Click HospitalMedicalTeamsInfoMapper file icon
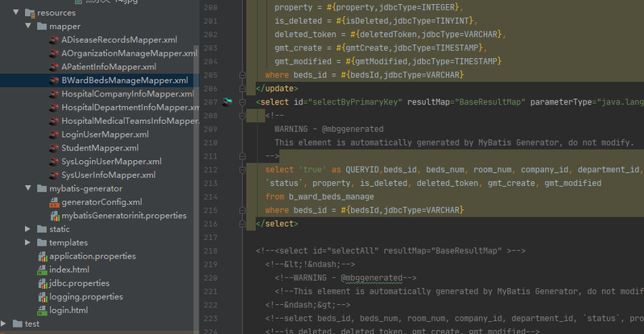This screenshot has height=334, width=644. [54, 122]
